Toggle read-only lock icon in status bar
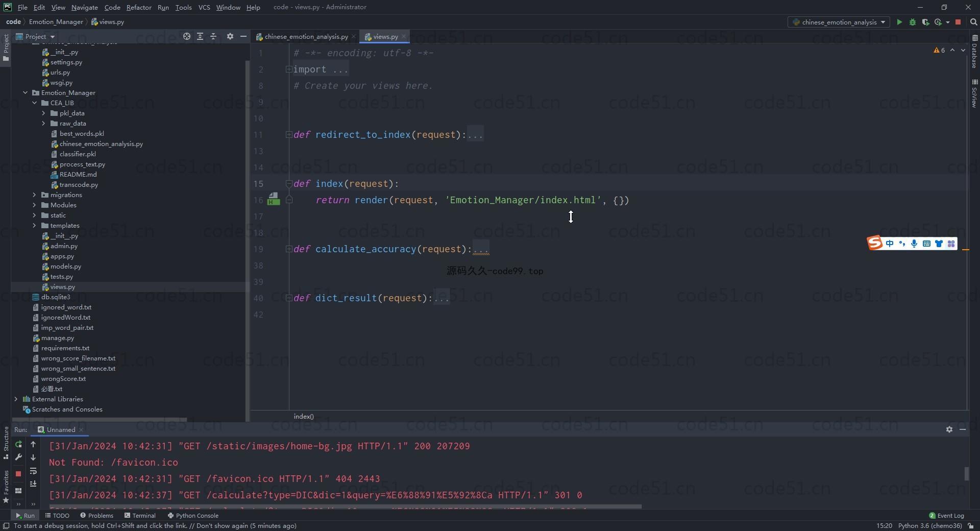Image resolution: width=980 pixels, height=531 pixels. 971,526
